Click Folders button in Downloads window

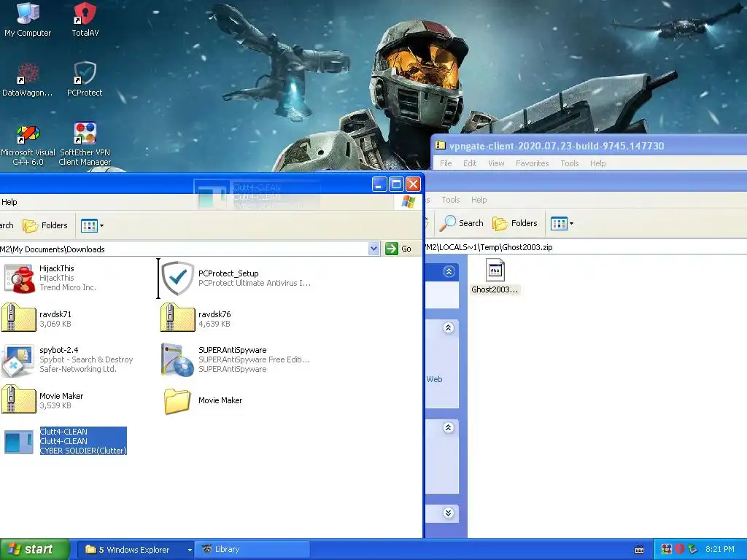[46, 225]
